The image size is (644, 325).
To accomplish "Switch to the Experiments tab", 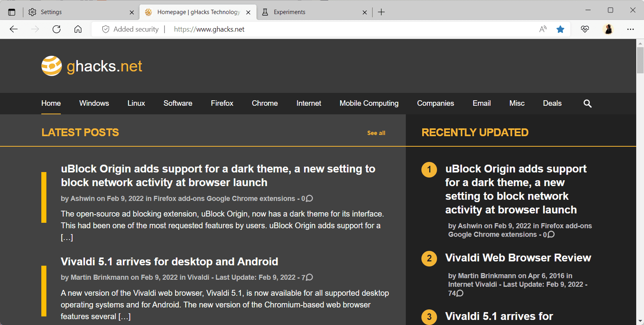I will coord(312,12).
